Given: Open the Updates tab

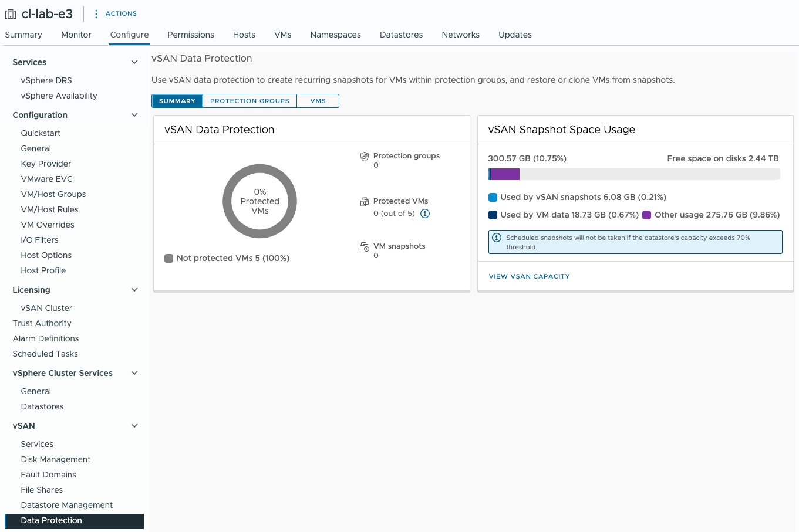Looking at the screenshot, I should coord(515,35).
